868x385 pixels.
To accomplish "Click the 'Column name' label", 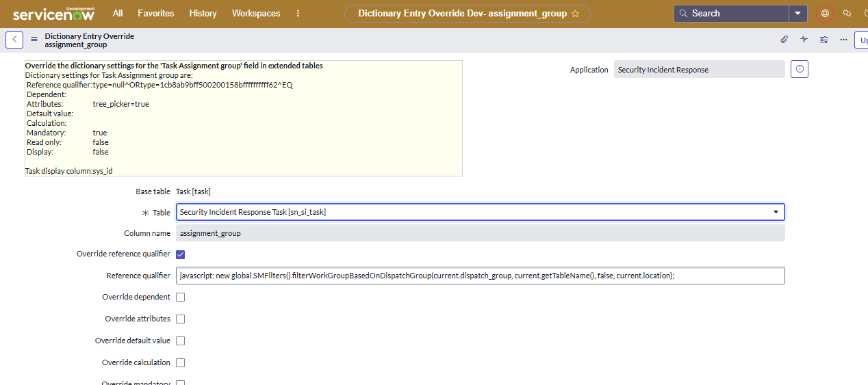I will (x=147, y=233).
